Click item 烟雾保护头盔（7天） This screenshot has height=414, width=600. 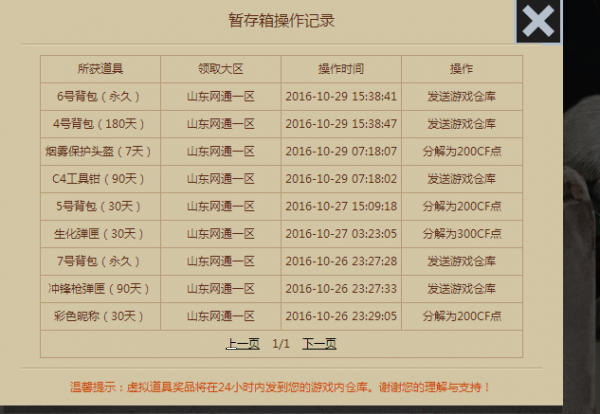(99, 152)
